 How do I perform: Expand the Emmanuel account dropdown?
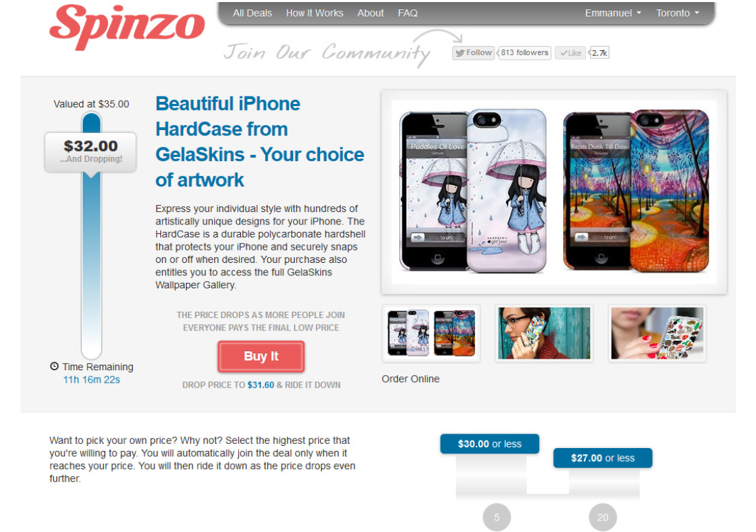613,13
